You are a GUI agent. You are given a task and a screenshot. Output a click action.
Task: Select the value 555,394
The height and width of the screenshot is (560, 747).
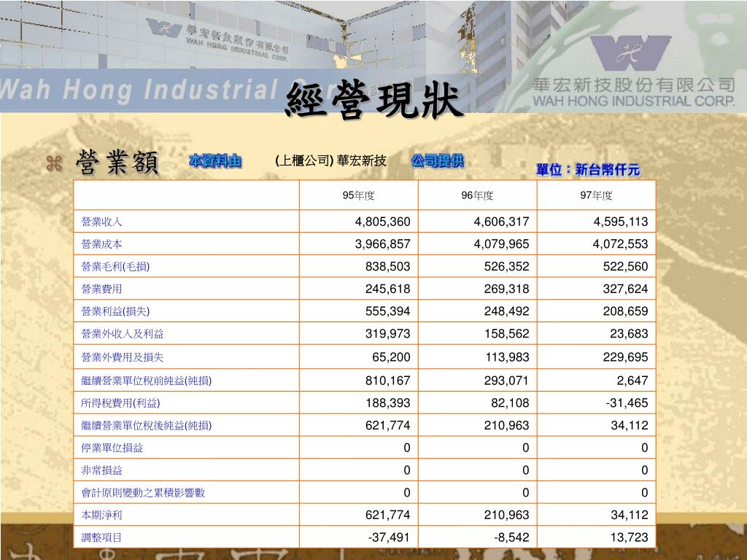[x=388, y=311]
